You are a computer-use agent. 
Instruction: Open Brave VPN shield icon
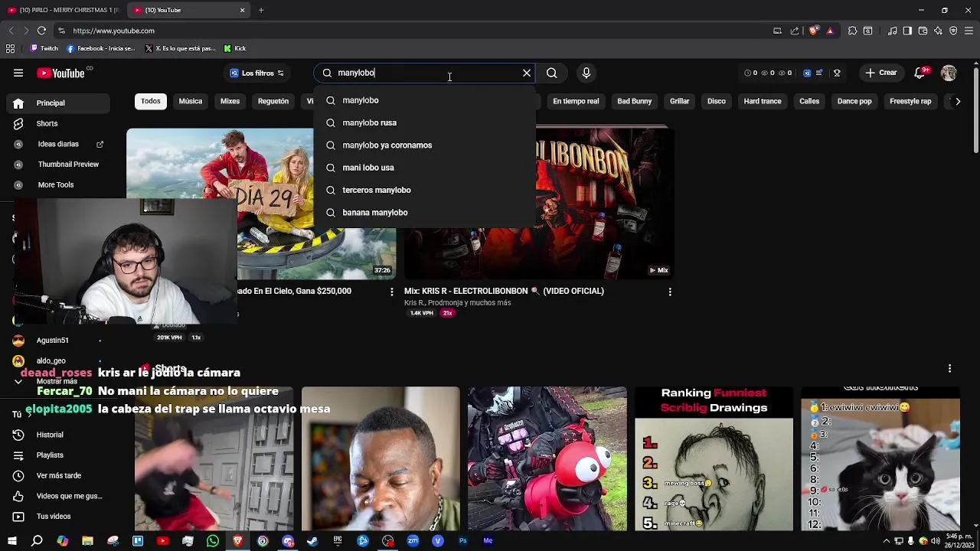(953, 31)
